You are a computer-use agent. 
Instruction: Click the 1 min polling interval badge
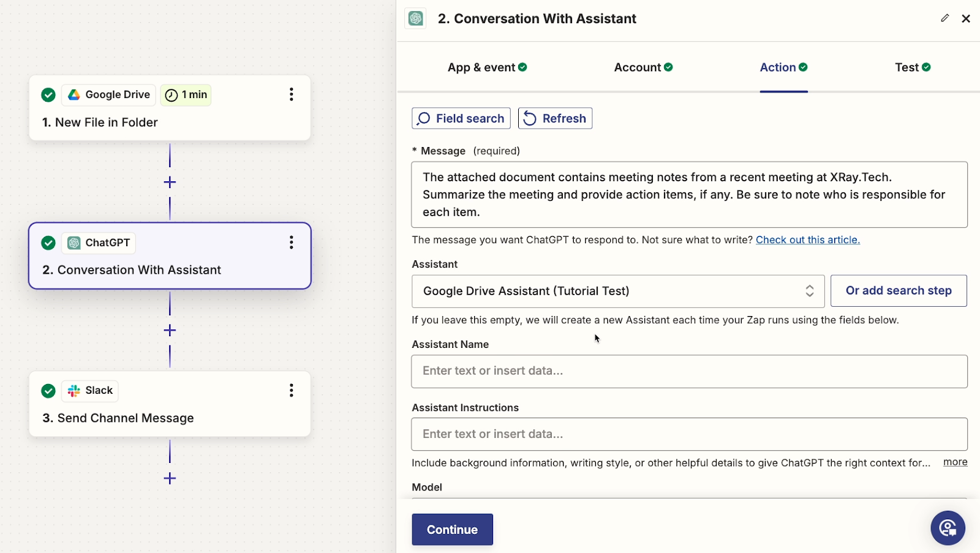pos(186,95)
